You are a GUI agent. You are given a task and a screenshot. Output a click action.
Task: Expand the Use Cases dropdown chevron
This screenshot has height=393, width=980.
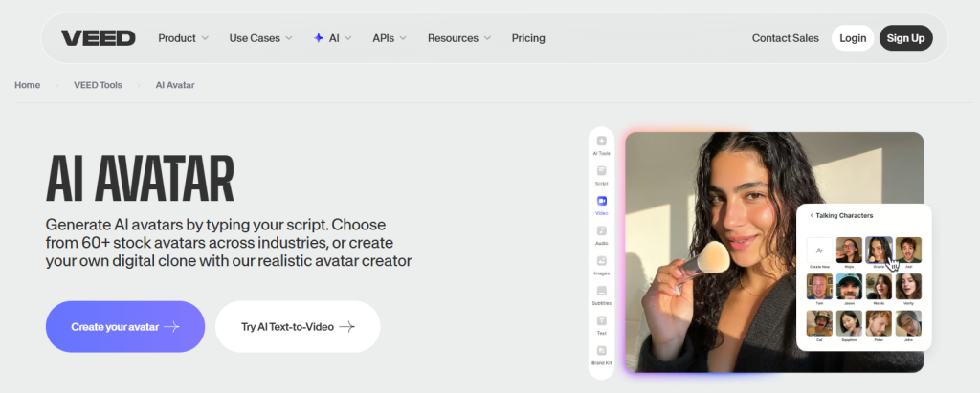[x=289, y=38]
